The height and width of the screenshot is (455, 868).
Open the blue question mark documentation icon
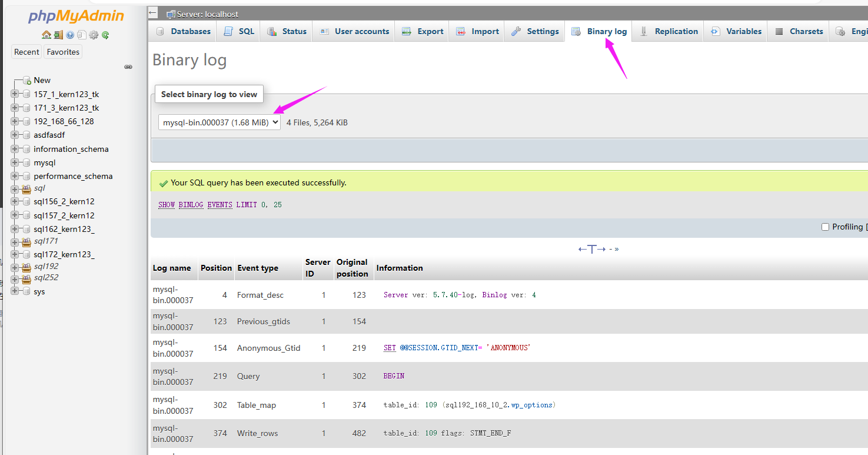coord(70,35)
